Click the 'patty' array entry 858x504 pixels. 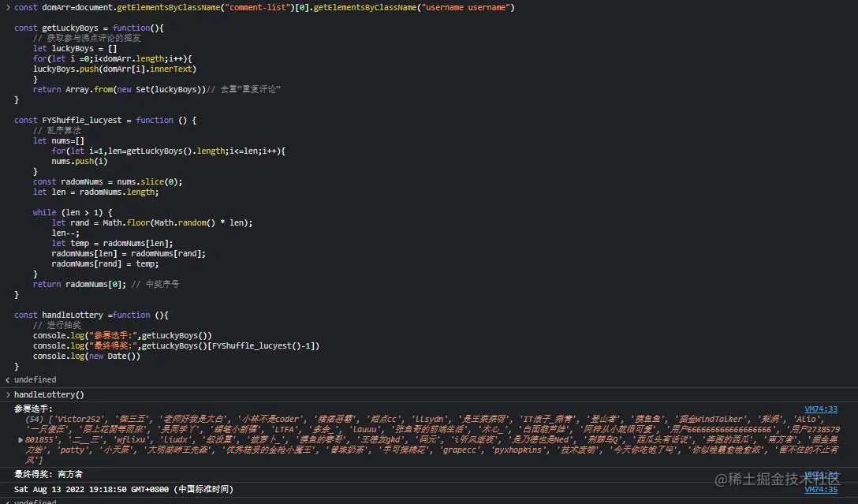pos(74,450)
